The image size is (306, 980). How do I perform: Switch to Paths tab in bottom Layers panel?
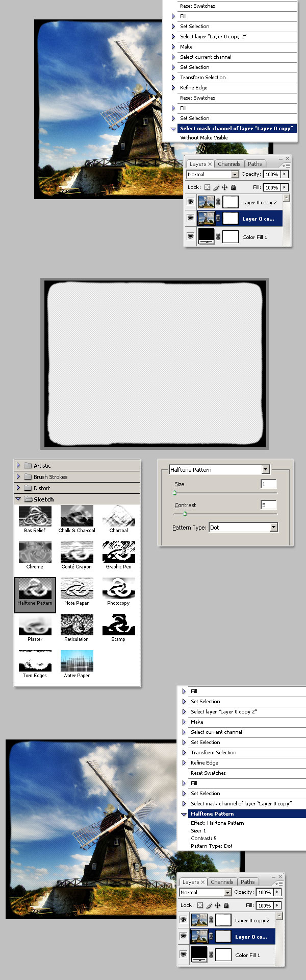(x=247, y=882)
